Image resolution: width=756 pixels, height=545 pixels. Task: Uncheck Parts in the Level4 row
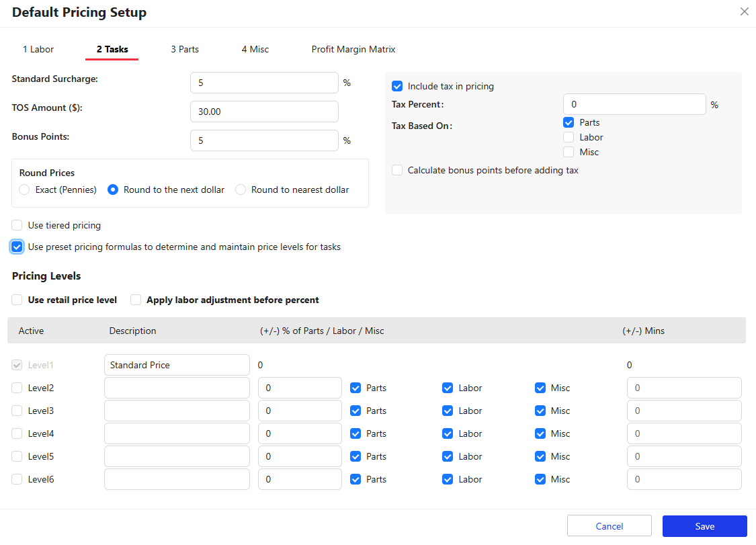[x=355, y=433]
